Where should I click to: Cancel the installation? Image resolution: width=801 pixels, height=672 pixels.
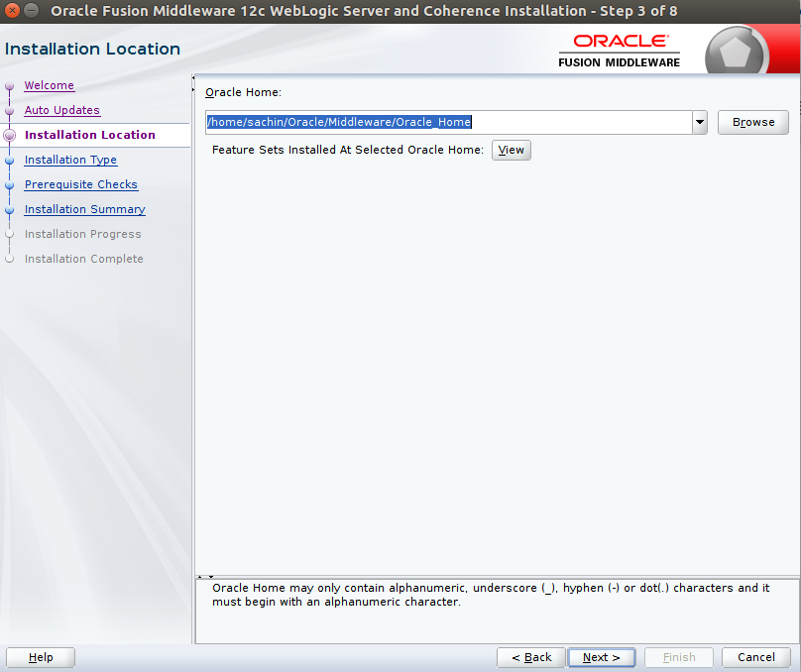click(x=756, y=657)
